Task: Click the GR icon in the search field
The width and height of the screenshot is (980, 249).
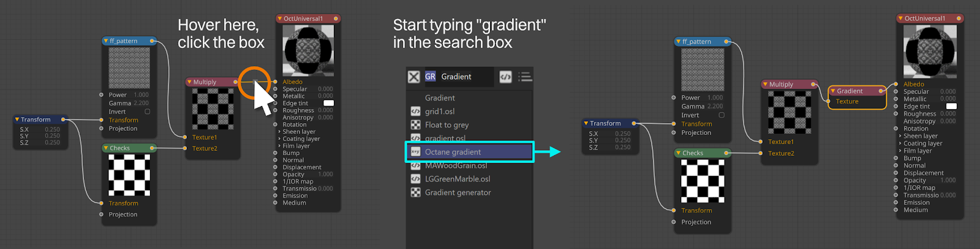Action: 430,77
